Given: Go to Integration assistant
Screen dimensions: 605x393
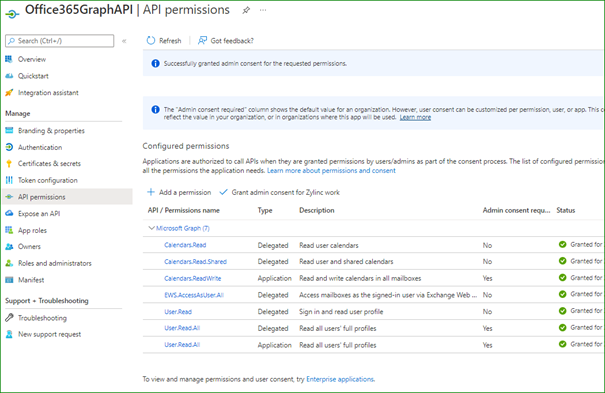Looking at the screenshot, I should [x=48, y=93].
